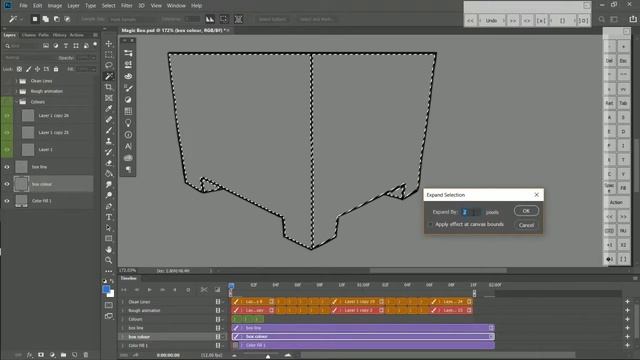Open the File menu
The image size is (640, 360).
(x=23, y=6)
